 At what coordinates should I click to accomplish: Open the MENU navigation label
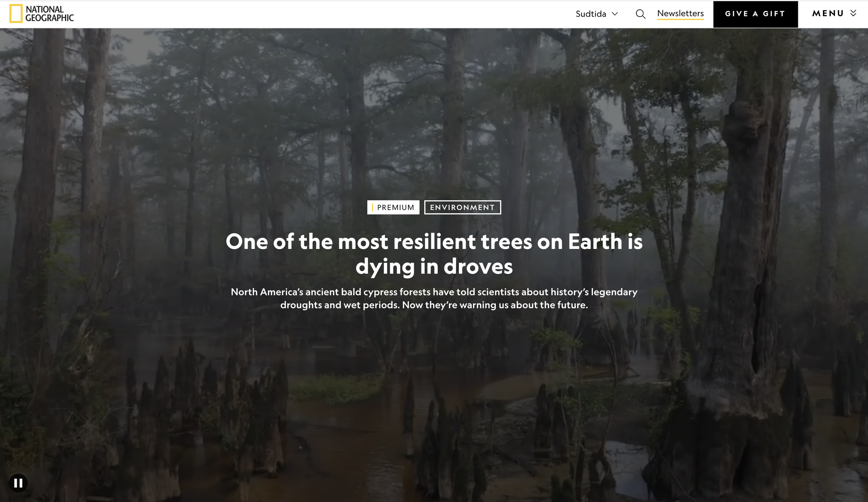[828, 14]
